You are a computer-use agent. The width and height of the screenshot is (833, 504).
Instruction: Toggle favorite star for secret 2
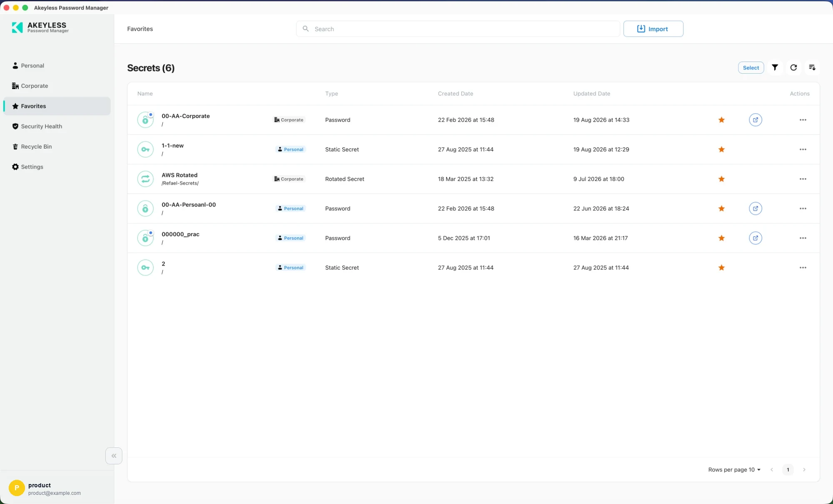(721, 268)
